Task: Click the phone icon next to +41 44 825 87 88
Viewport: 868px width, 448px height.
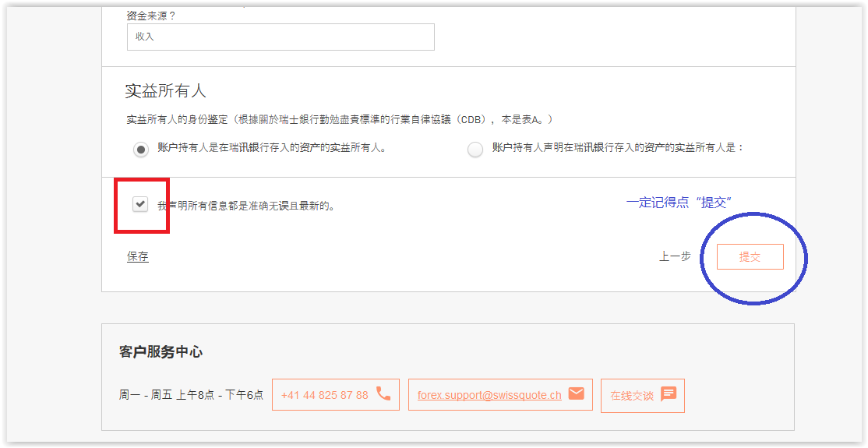Action: [383, 393]
